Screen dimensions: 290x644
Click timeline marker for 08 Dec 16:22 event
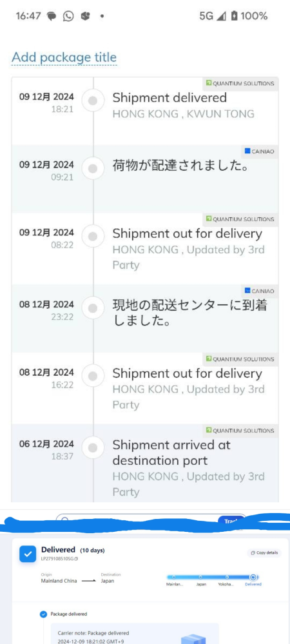pyautogui.click(x=93, y=376)
